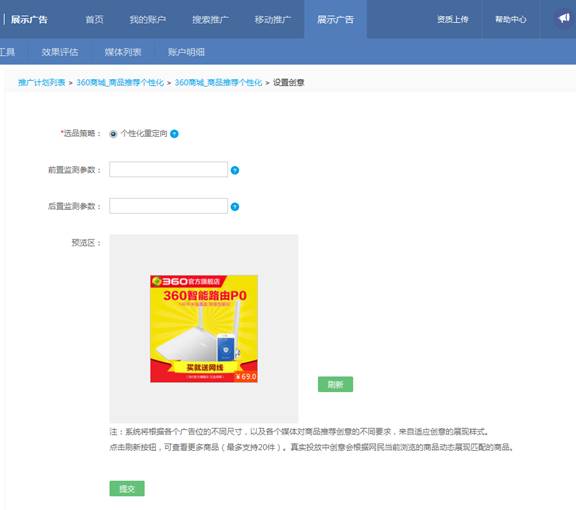Open the 媒体列表 sub-navigation item

click(123, 52)
